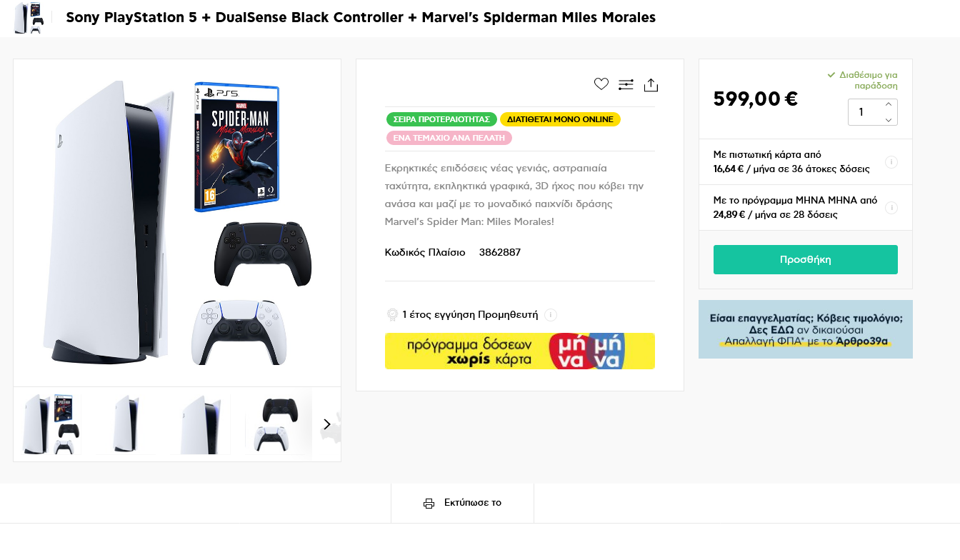Click the Εκτύπωσε το print link
960x560 pixels.
[x=472, y=503]
